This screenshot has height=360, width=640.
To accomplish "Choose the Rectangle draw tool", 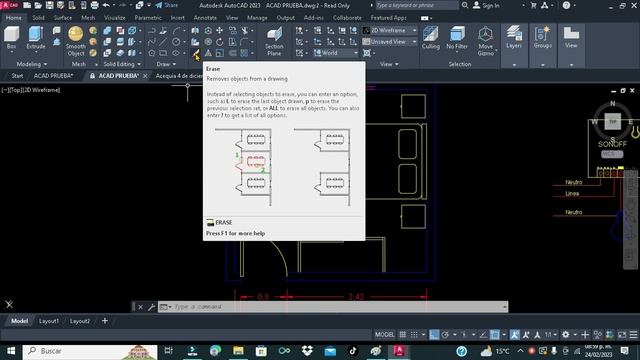I will click(163, 53).
